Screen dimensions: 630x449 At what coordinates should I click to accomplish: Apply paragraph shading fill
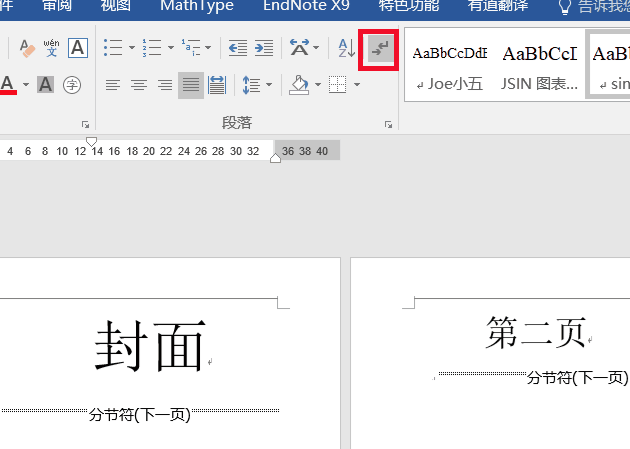tap(300, 85)
